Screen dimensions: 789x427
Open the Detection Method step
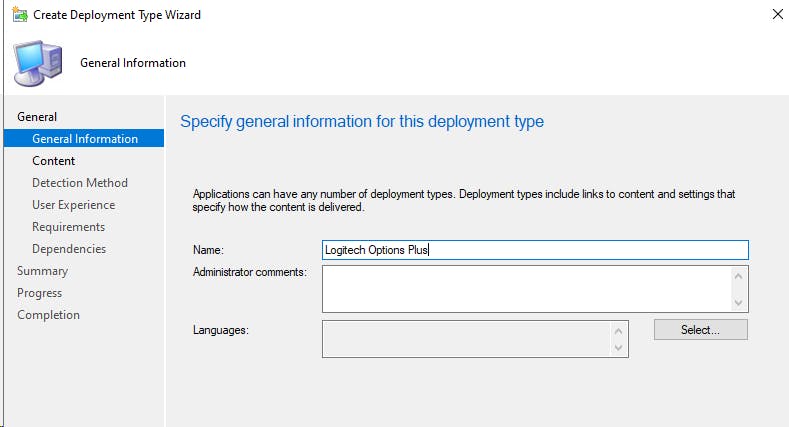pos(80,183)
